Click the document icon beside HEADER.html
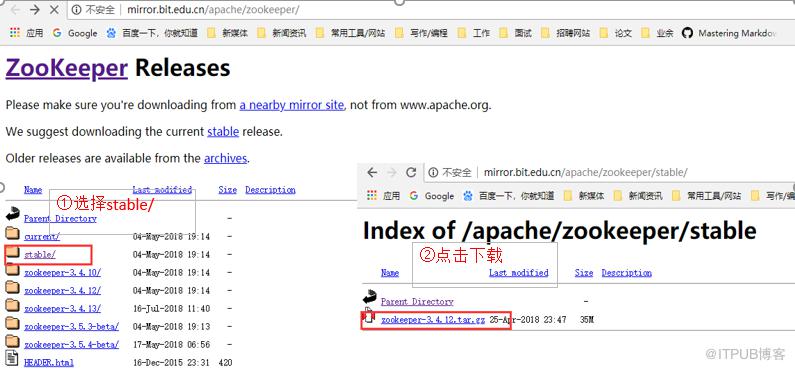This screenshot has height=369, width=795. pos(13,358)
